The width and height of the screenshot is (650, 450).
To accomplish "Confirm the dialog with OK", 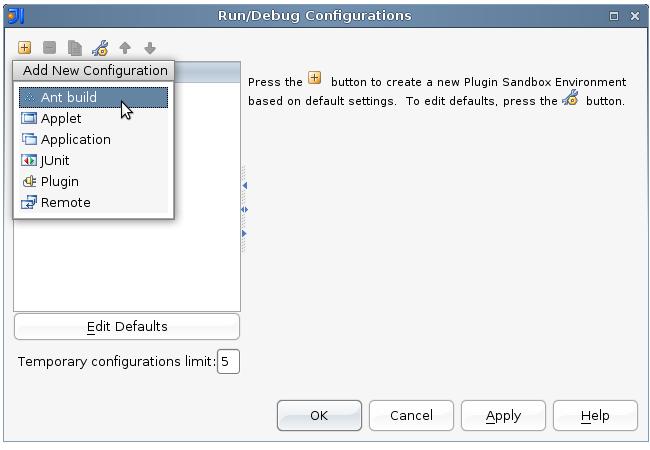I will click(319, 416).
